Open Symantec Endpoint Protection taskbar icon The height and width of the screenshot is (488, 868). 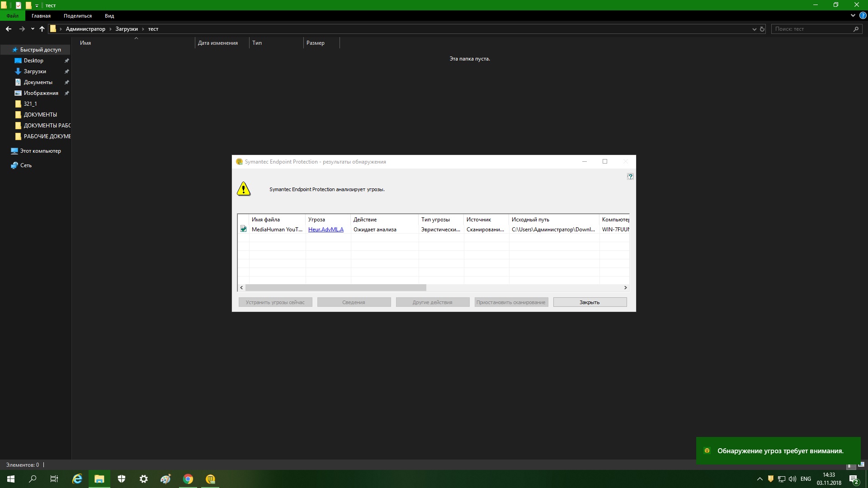tap(210, 479)
